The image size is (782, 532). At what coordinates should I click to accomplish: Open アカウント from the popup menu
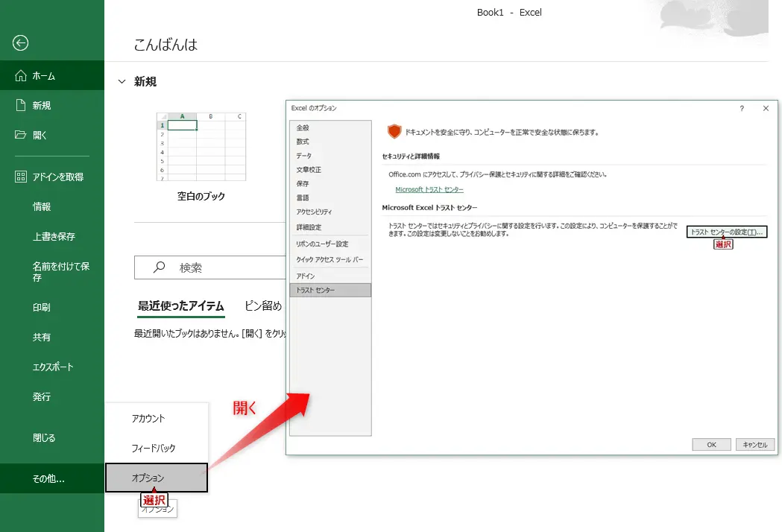147,418
